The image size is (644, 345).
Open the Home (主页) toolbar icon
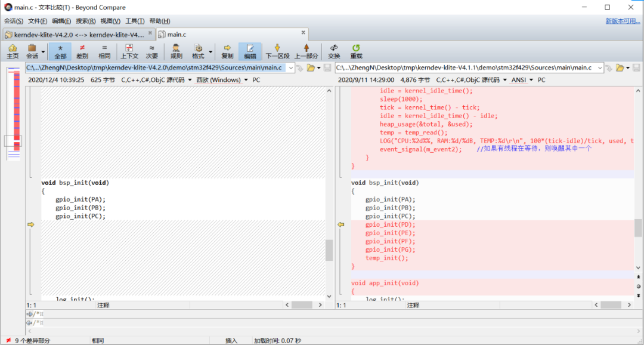pyautogui.click(x=13, y=51)
